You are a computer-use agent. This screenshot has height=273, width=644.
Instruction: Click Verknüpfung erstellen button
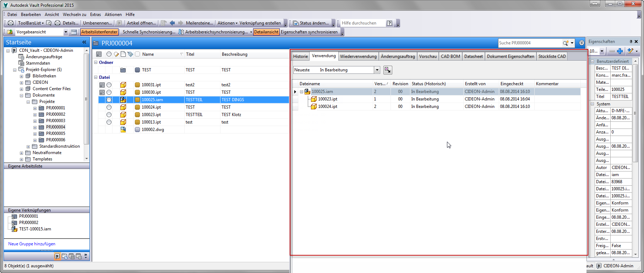coord(260,23)
